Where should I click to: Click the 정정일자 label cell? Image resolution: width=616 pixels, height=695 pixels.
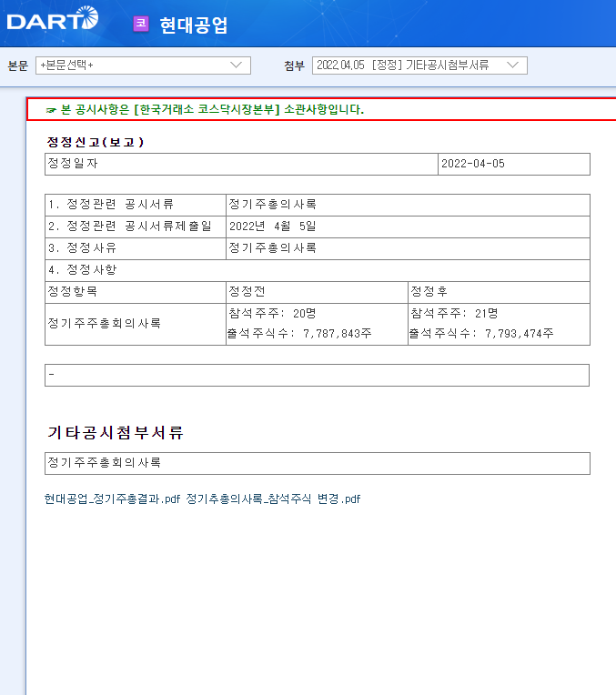point(241,164)
